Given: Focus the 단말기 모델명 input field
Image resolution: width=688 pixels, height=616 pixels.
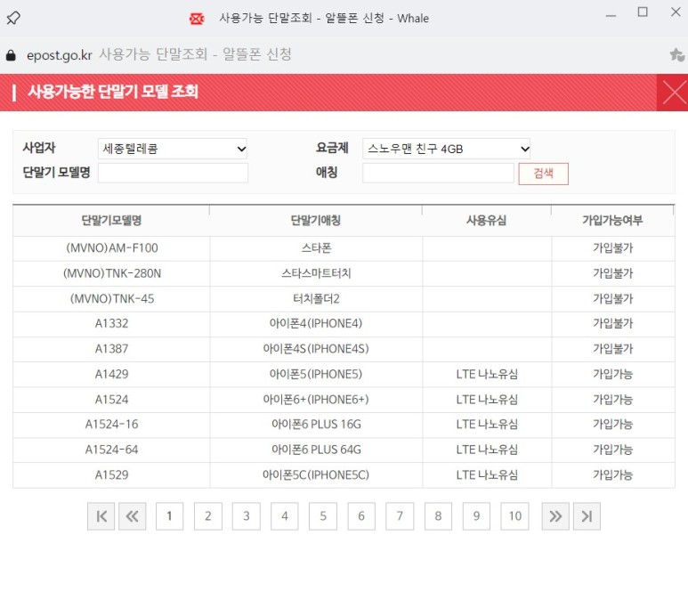Looking at the screenshot, I should point(173,173).
